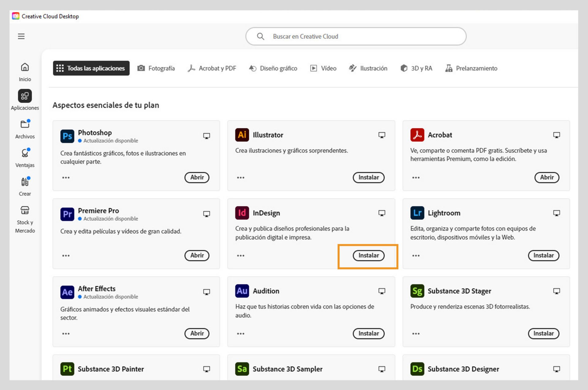The image size is (588, 390).
Task: Click the Lightroom app icon
Action: coord(417,213)
